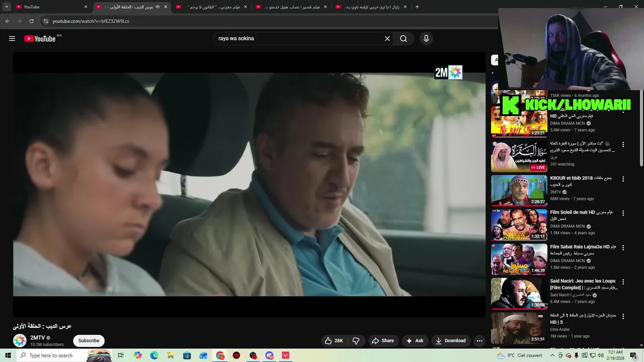Open Outlook from the taskbar

pyautogui.click(x=204, y=355)
